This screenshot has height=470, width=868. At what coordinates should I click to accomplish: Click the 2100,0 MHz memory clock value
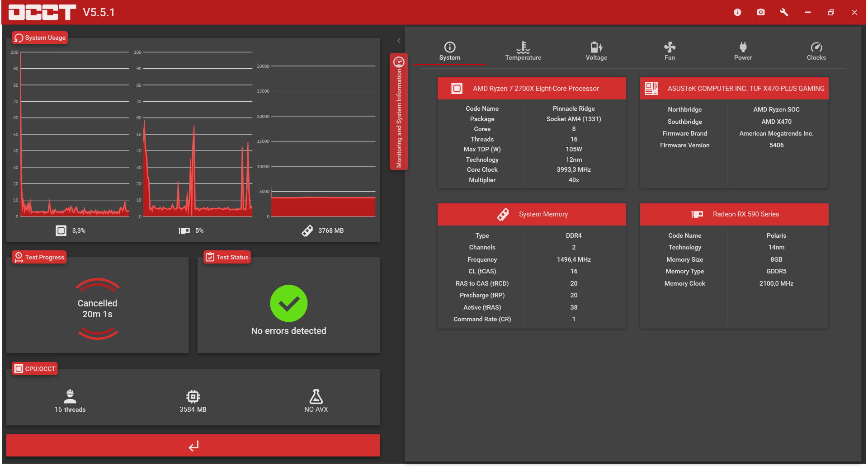[x=776, y=283]
